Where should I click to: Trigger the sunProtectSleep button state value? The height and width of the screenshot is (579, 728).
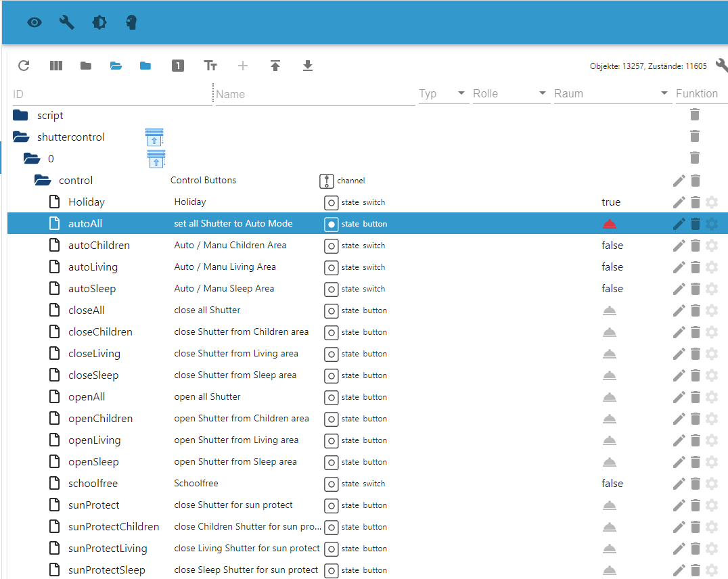click(x=610, y=571)
